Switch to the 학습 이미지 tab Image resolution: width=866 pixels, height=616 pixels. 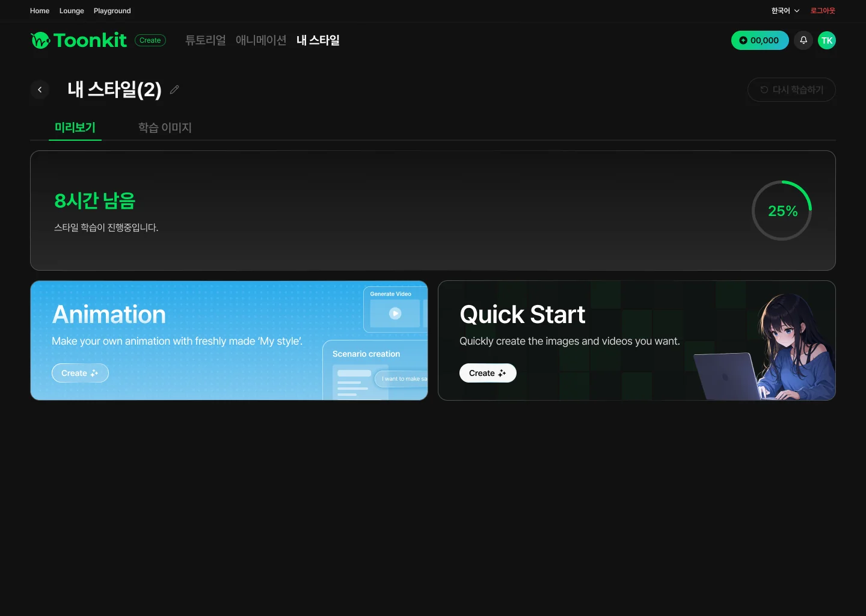165,128
